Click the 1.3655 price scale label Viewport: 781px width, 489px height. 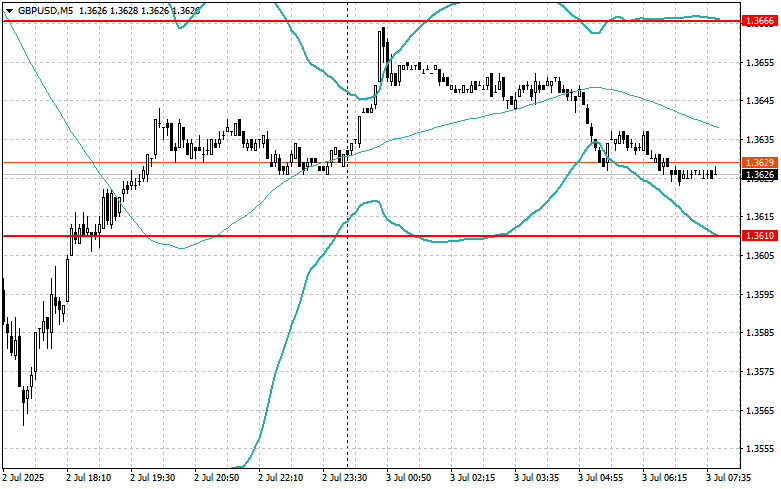click(761, 63)
